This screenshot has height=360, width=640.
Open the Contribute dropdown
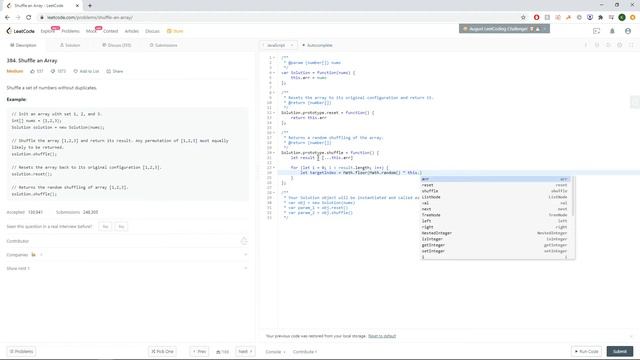(x=305, y=351)
